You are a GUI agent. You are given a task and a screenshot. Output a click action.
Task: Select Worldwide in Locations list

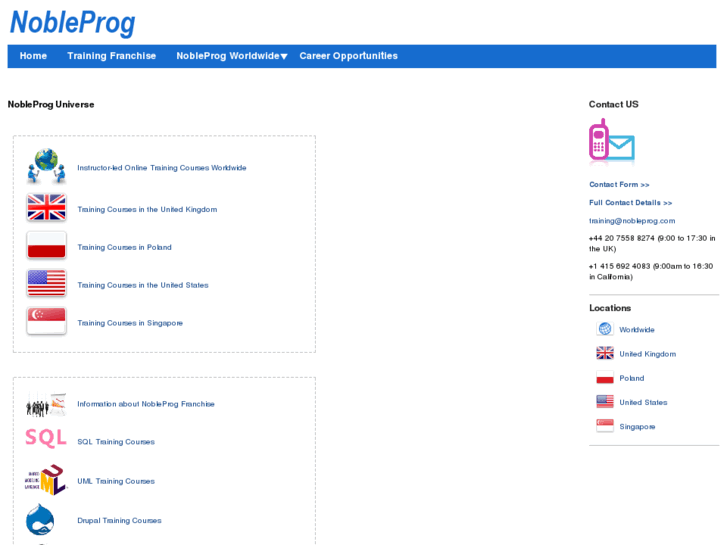pos(637,330)
